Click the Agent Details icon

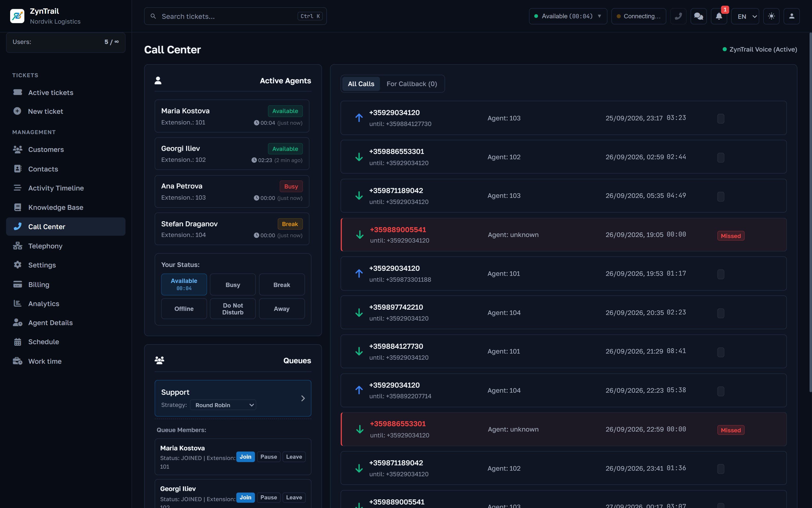coord(18,323)
